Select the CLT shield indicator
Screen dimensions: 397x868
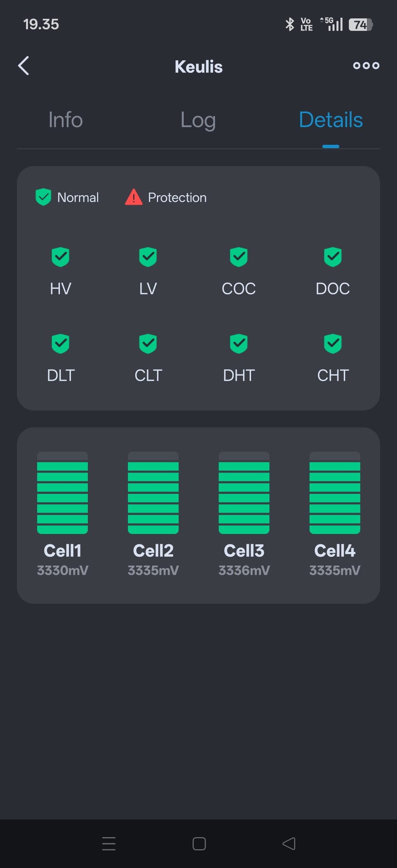click(148, 343)
